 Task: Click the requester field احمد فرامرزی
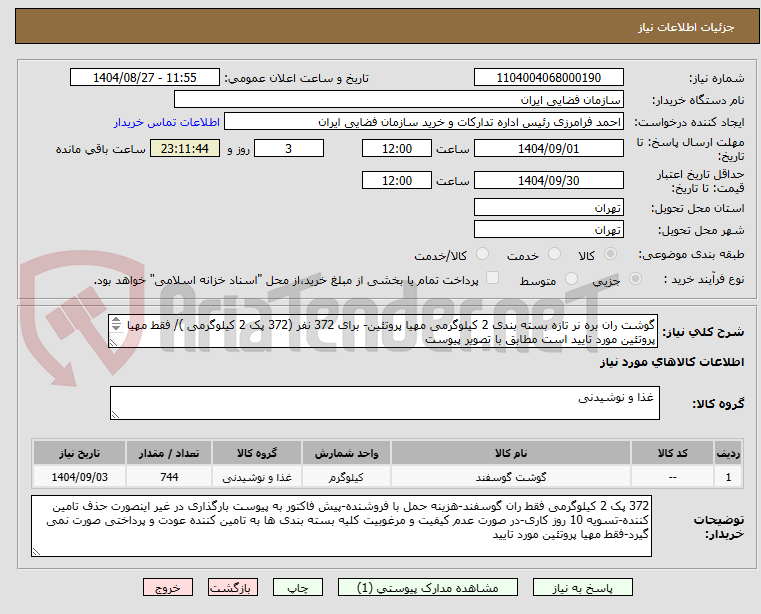pos(423,122)
